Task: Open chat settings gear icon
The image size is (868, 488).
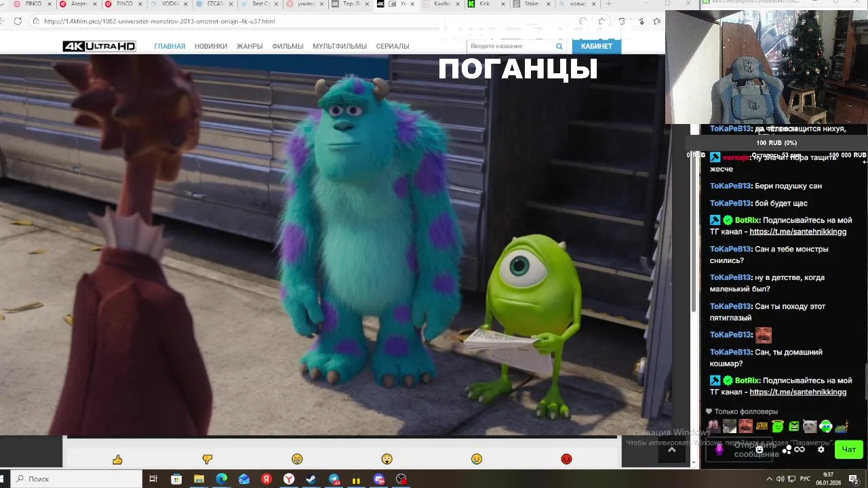Action: tap(821, 449)
